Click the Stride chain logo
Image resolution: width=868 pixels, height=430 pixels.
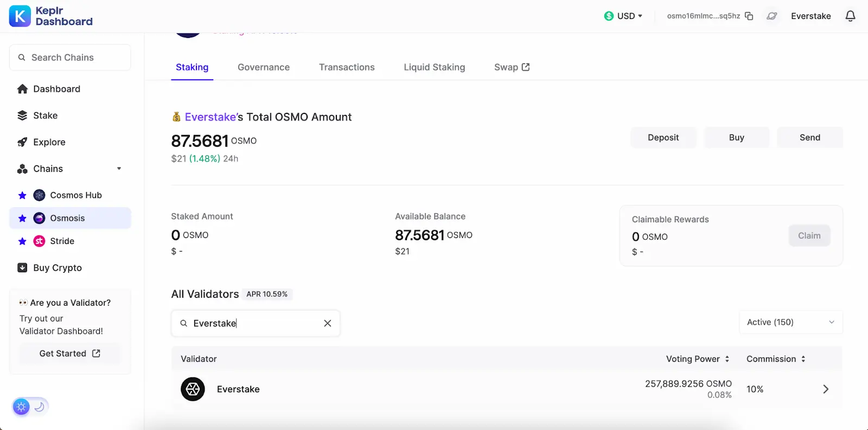click(x=39, y=241)
